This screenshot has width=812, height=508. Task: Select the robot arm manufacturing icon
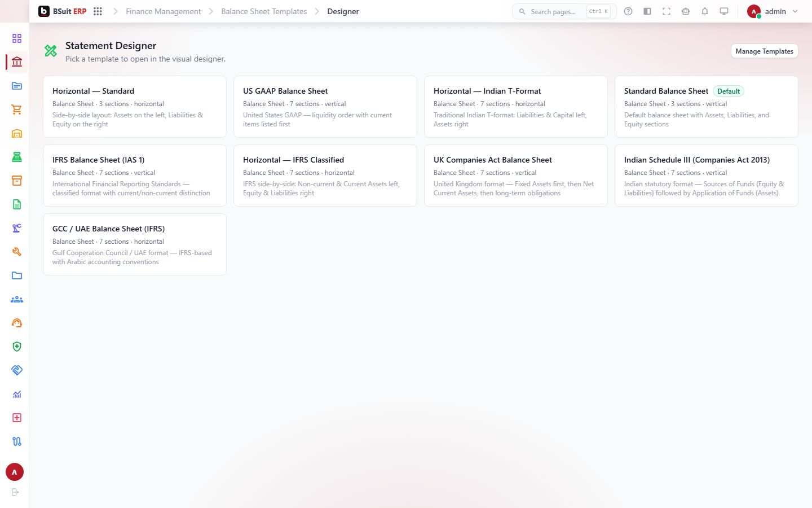[x=17, y=228]
